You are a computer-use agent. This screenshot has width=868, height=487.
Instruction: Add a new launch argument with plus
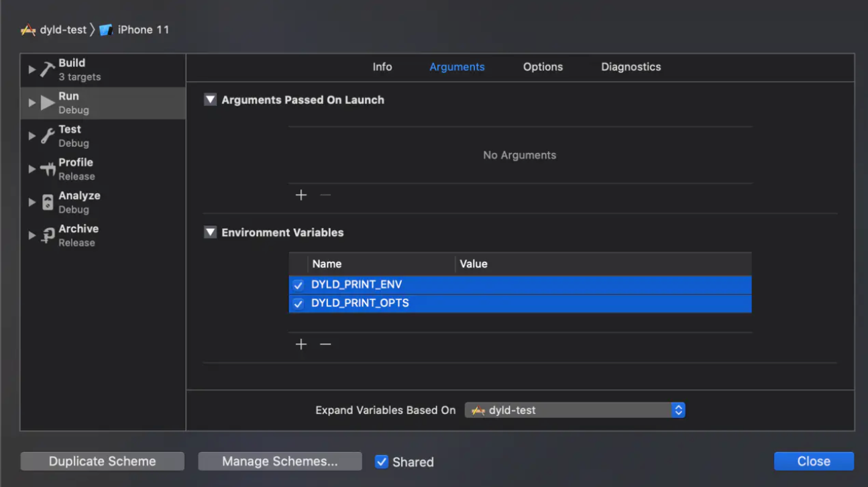[x=301, y=195]
